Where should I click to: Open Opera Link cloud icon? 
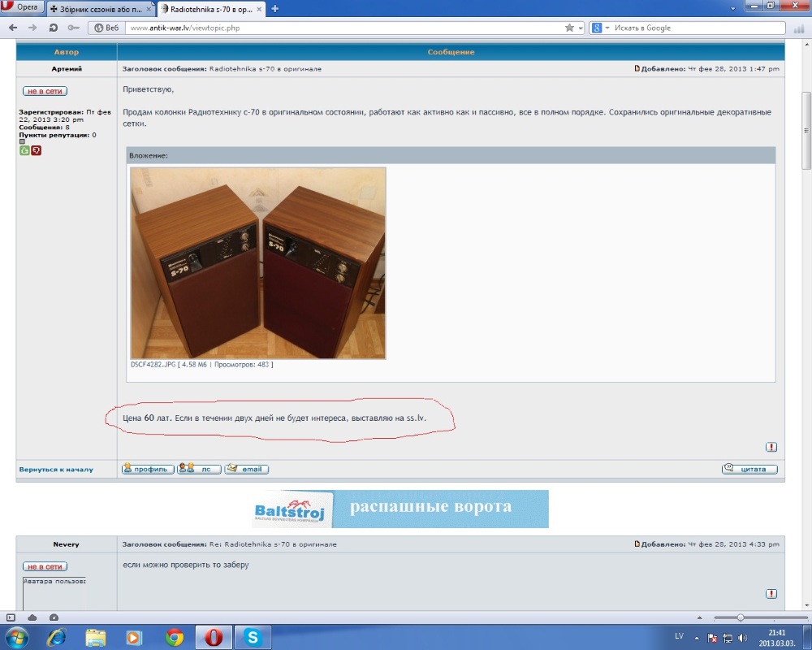[32, 617]
